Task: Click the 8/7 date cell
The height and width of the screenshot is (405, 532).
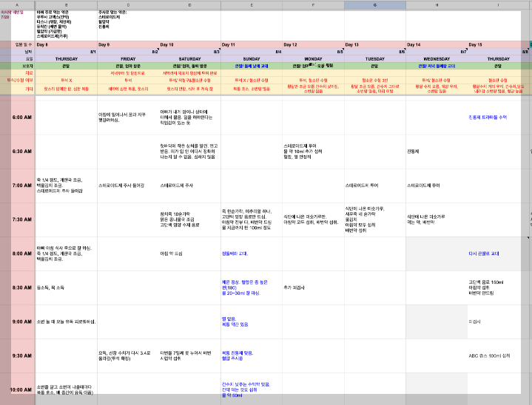Action: point(437,52)
